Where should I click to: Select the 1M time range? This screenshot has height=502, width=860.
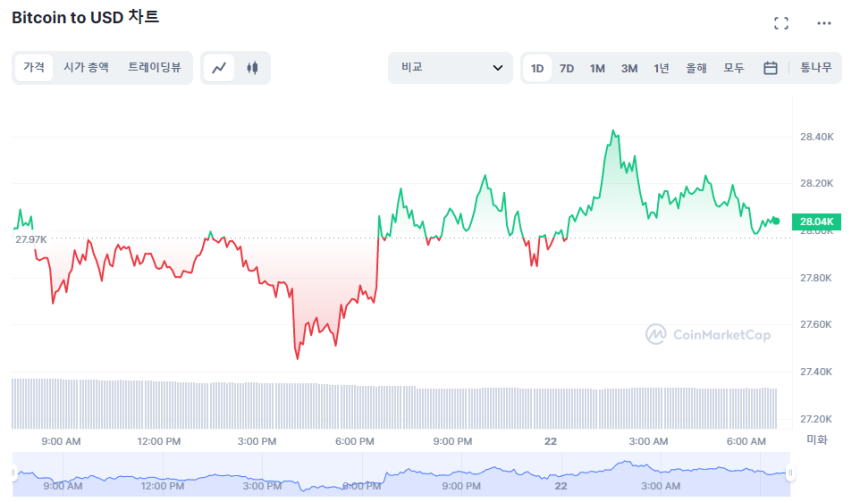point(597,68)
